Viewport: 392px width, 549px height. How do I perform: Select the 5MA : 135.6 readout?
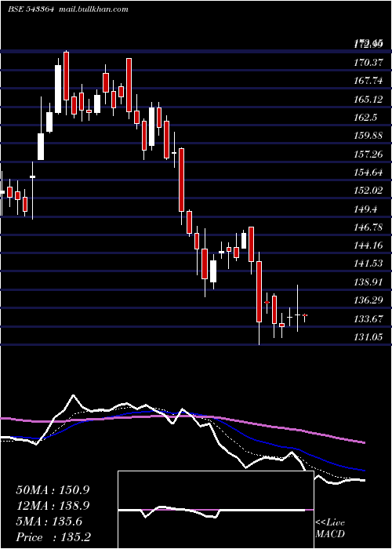[49, 522]
